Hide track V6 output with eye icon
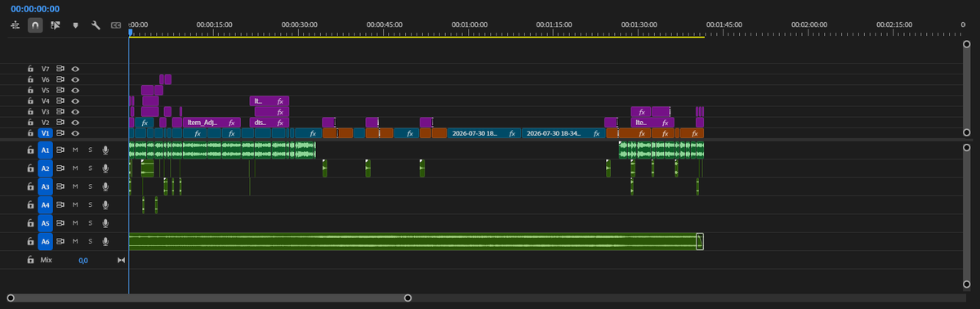 [x=74, y=79]
